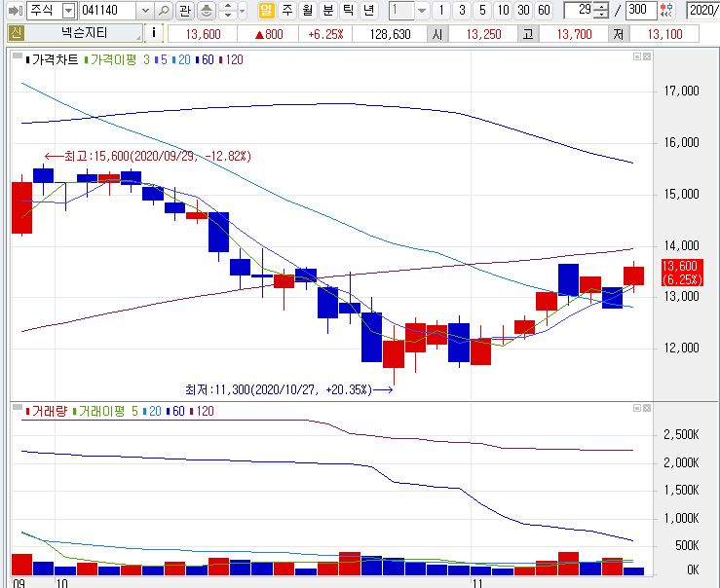This screenshot has height=588, width=720.
Task: Click the 가격이평 moving average legend label
Action: [x=111, y=60]
